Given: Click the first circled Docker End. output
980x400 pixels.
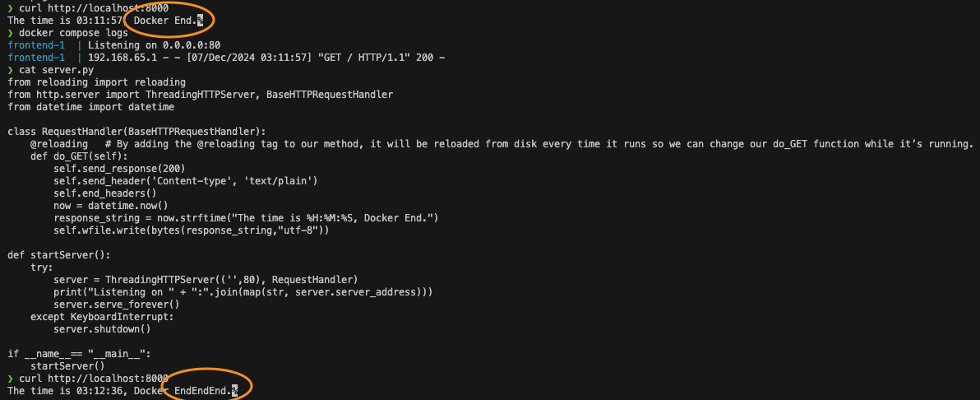Looking at the screenshot, I should point(165,21).
